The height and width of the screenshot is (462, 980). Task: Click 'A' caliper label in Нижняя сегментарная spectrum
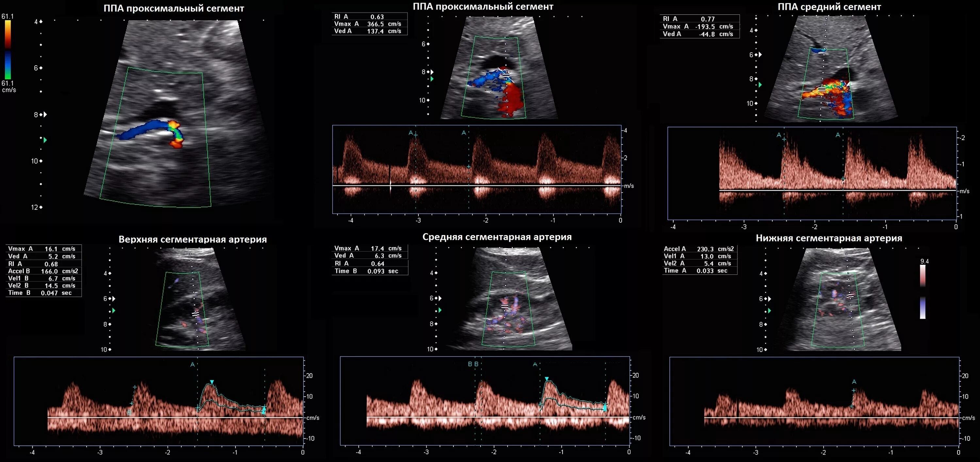854,382
